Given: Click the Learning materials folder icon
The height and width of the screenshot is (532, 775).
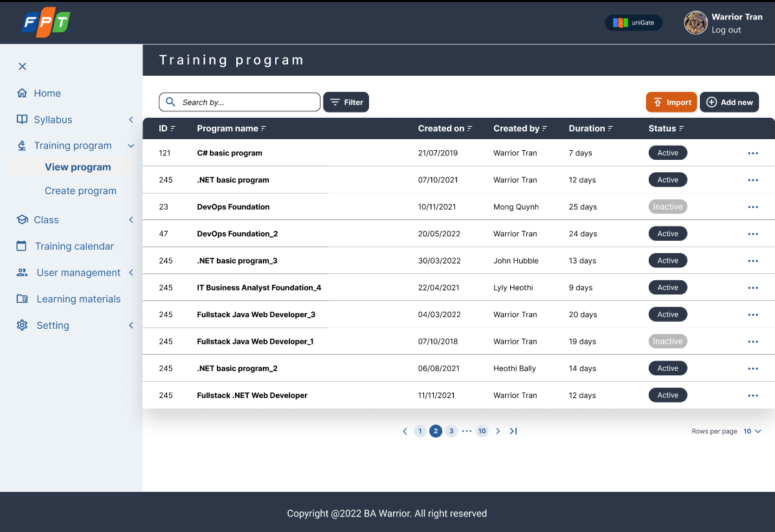Looking at the screenshot, I should 22,298.
